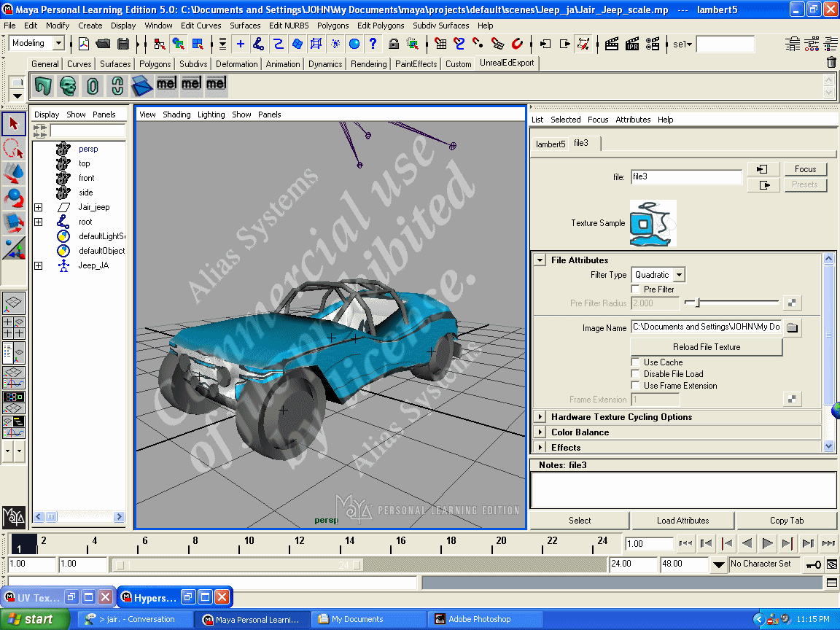Expand the Jeep_JA outliner node
This screenshot has height=630, width=840.
pos(39,265)
